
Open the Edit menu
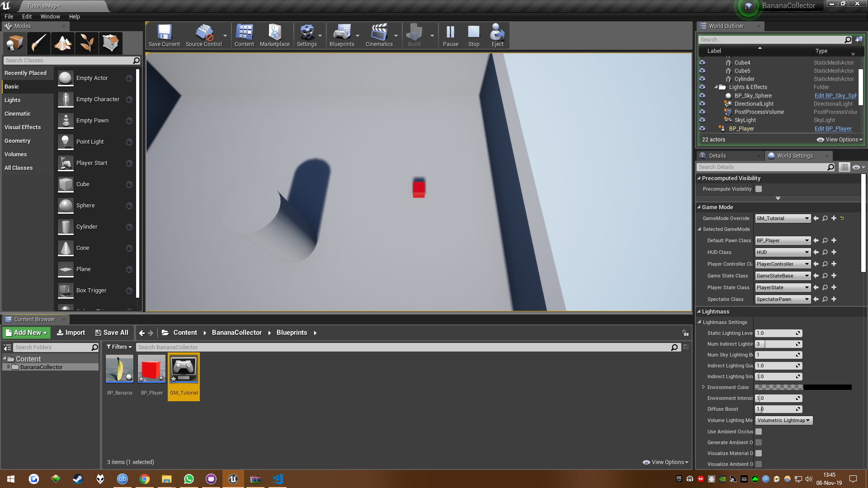(x=27, y=16)
